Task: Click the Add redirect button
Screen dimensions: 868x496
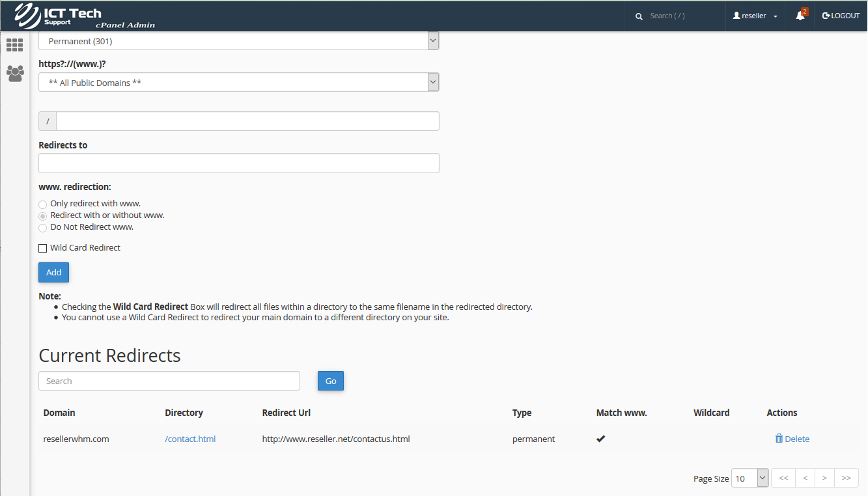Action: pos(53,273)
